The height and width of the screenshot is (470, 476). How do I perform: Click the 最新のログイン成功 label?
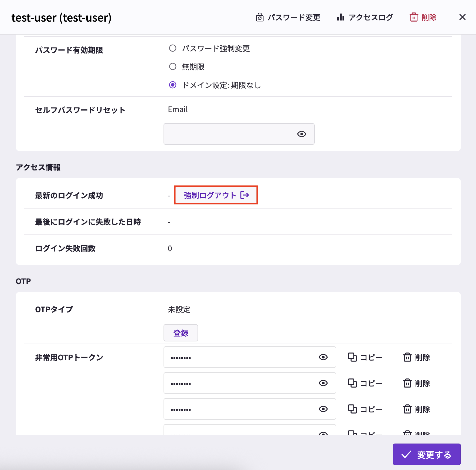click(69, 195)
